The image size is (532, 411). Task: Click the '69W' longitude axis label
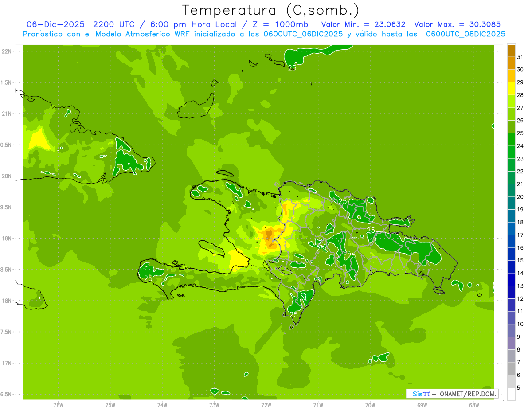pos(422,405)
